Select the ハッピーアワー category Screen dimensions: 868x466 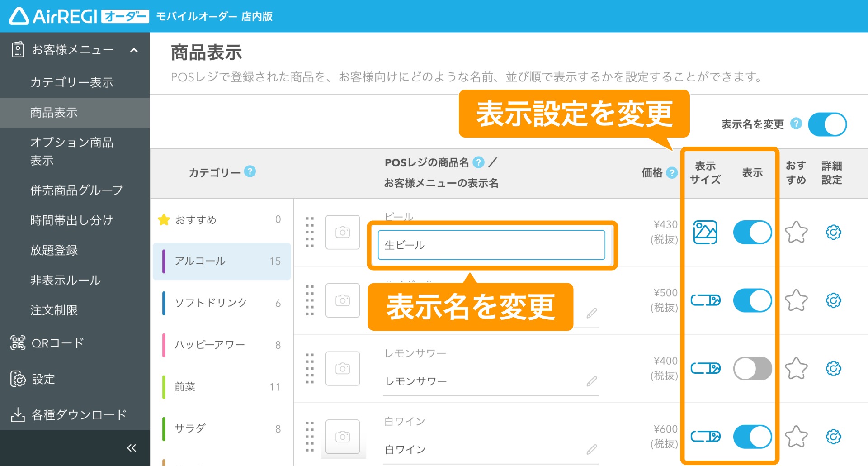click(x=222, y=345)
